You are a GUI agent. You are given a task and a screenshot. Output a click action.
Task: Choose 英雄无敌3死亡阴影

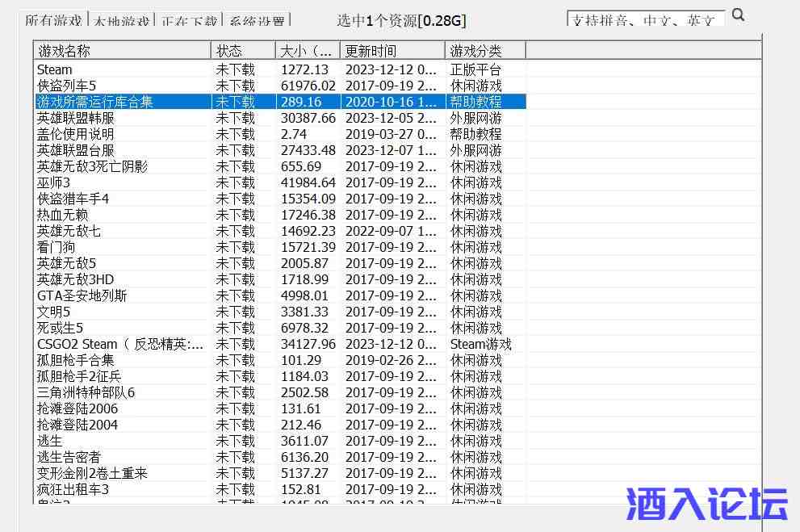point(279,167)
